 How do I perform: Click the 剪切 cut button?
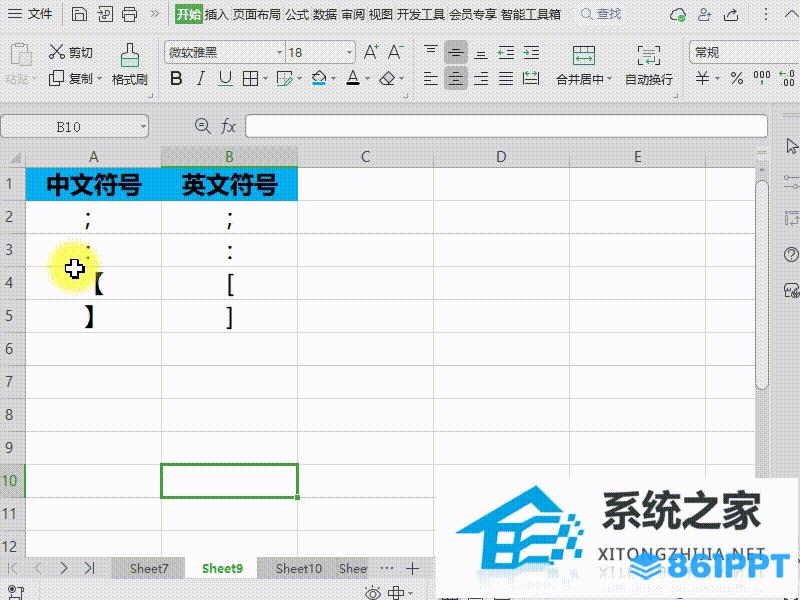(x=70, y=52)
